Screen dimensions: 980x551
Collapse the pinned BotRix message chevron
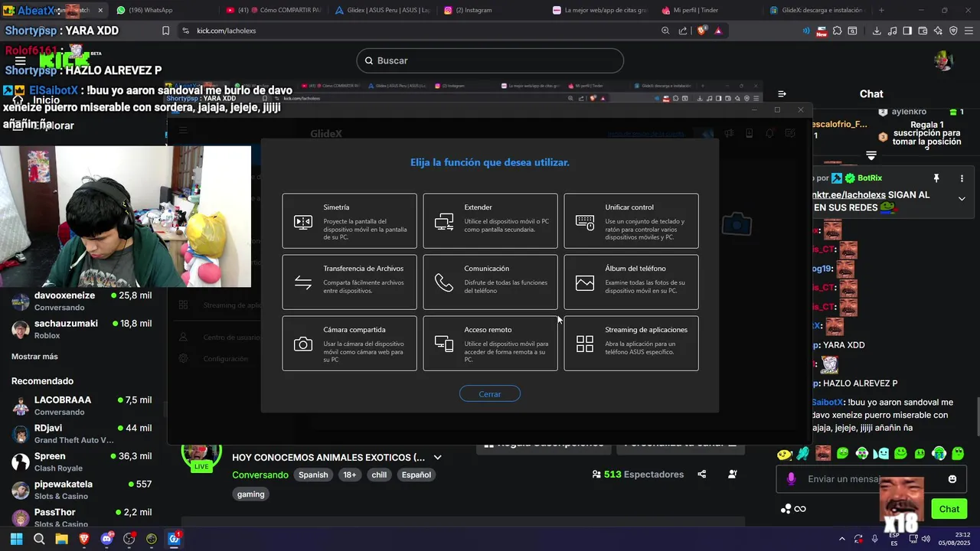[x=962, y=199]
